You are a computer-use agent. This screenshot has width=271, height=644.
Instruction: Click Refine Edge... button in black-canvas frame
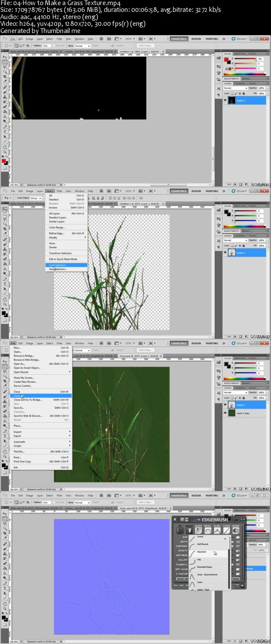click(x=145, y=46)
